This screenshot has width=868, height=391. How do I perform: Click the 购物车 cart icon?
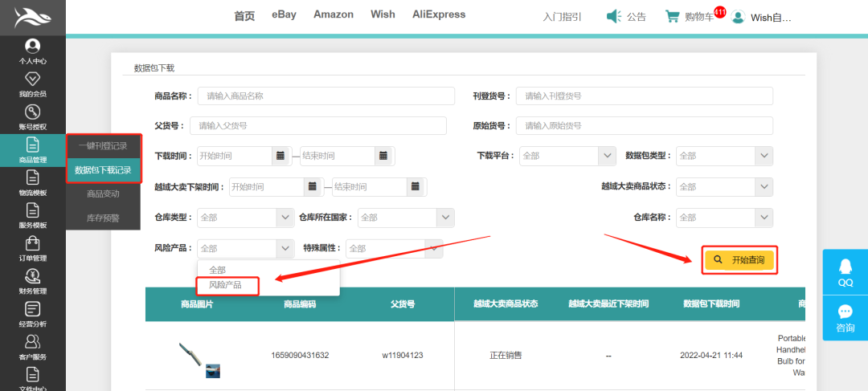[672, 17]
